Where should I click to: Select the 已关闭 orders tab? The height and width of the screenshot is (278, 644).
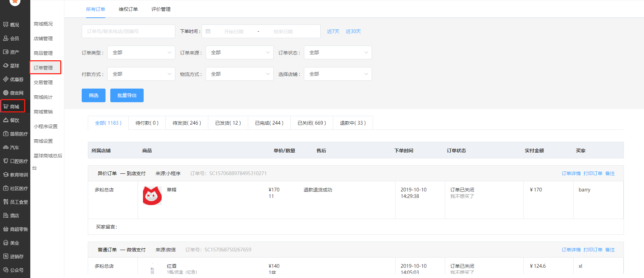coord(311,123)
